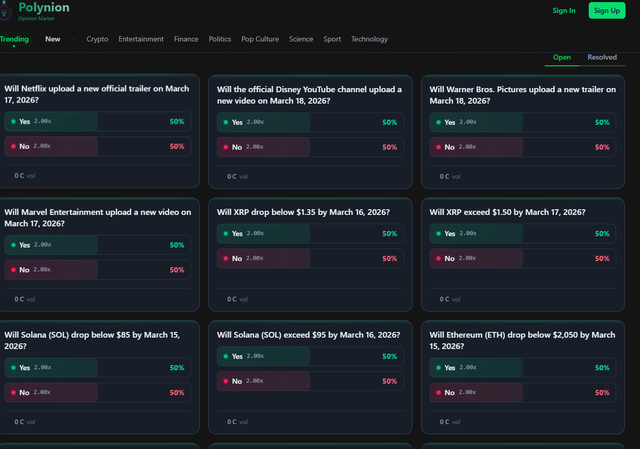Screen dimensions: 640x449
Task: Click '0 C vol' on the XRP $1.35 card
Action: (238, 300)
